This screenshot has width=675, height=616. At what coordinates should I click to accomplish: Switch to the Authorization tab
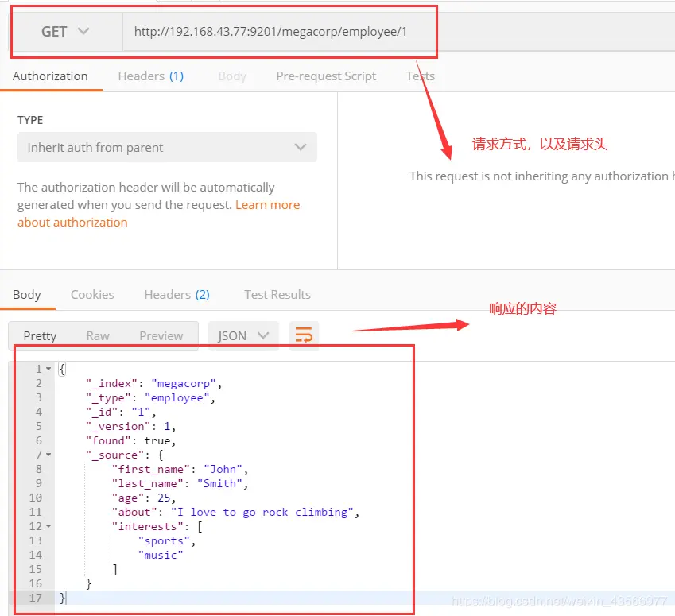pyautogui.click(x=50, y=76)
